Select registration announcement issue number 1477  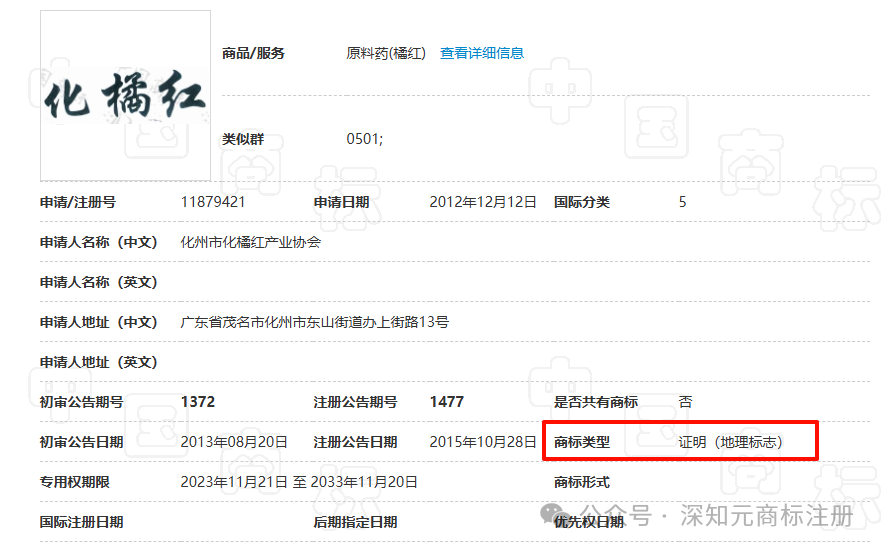(447, 402)
